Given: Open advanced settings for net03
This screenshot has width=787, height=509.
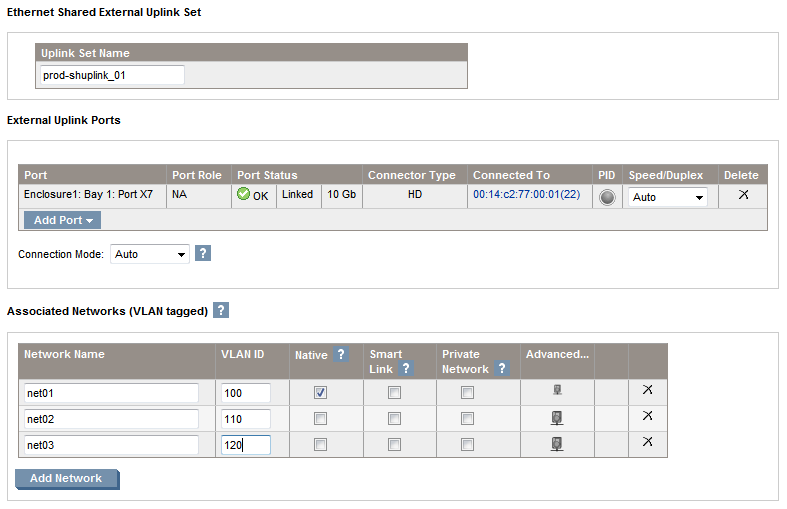Looking at the screenshot, I should [x=557, y=444].
